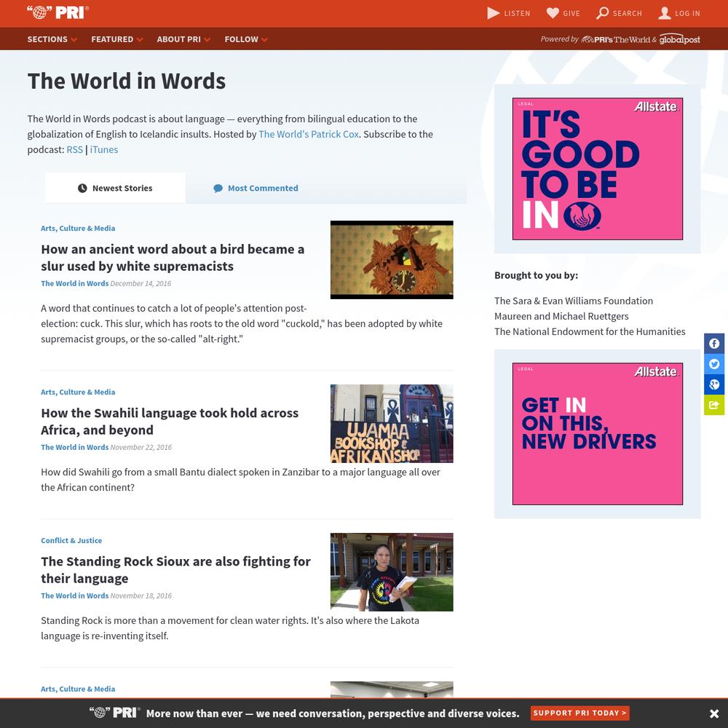
Task: Click "The Sara & Evan Williams Foundation" text
Action: click(x=574, y=301)
